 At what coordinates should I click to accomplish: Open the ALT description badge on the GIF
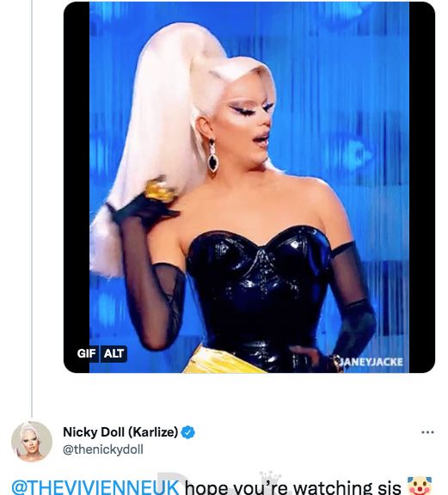(114, 353)
